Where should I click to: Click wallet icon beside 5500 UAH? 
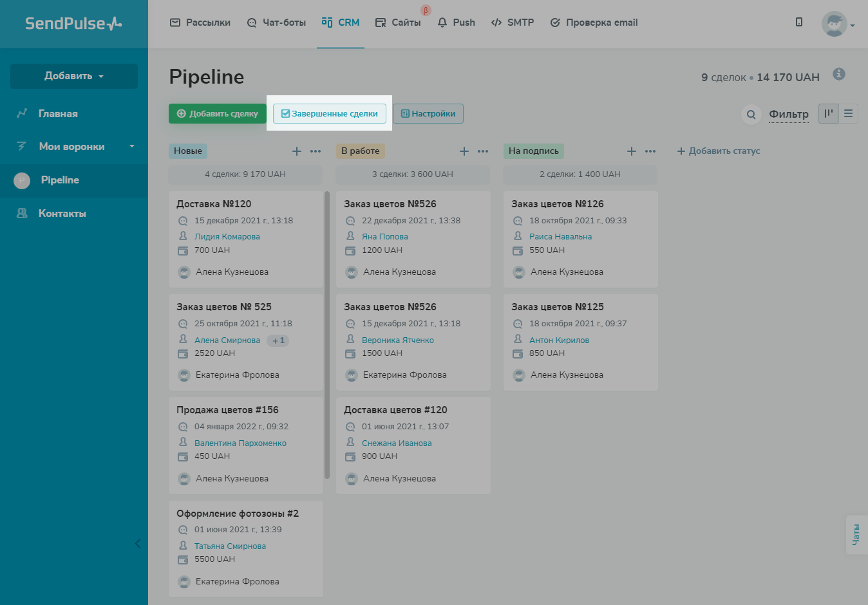click(183, 560)
